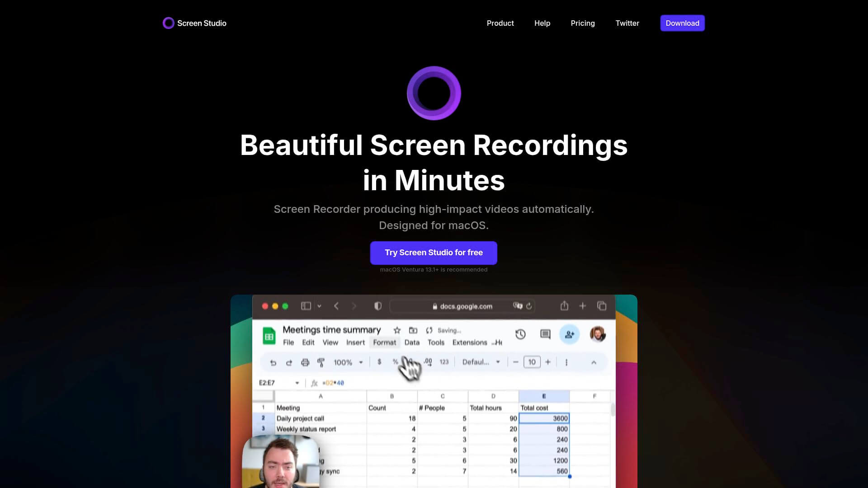The height and width of the screenshot is (488, 868).
Task: Open the Print icon in the toolbar
Action: pyautogui.click(x=305, y=362)
